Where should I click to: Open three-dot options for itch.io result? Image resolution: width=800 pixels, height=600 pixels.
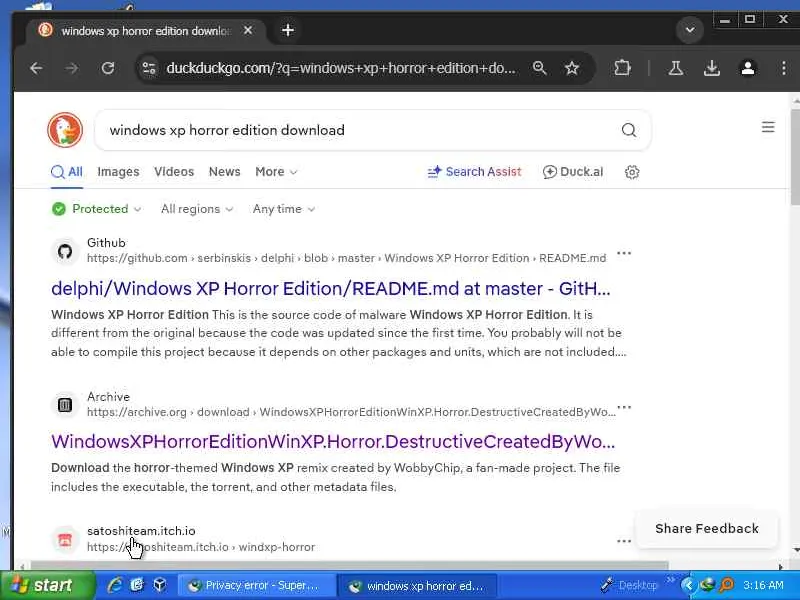tap(623, 541)
